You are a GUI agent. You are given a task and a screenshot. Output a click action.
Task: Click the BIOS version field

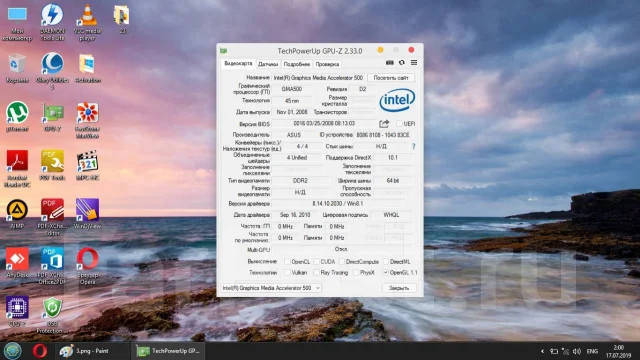(x=324, y=124)
